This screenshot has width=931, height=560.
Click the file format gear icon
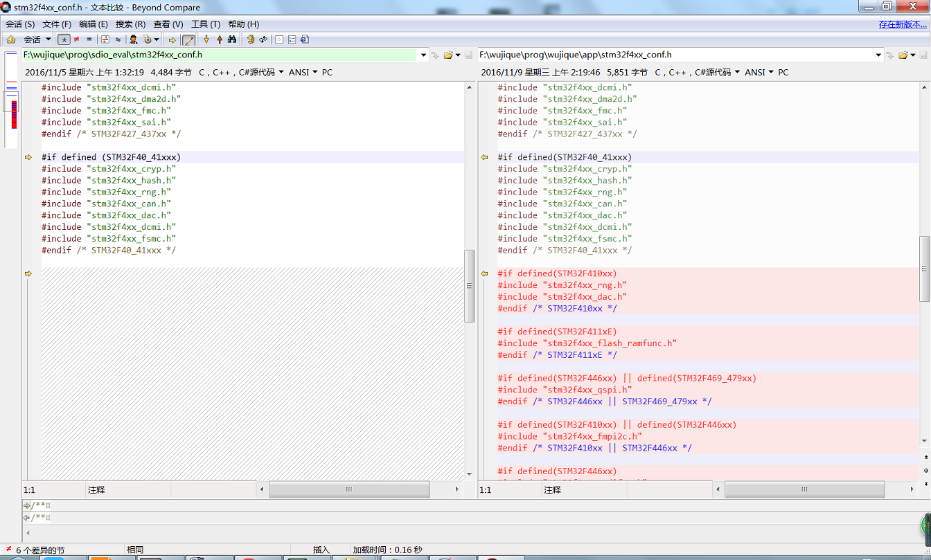147,39
